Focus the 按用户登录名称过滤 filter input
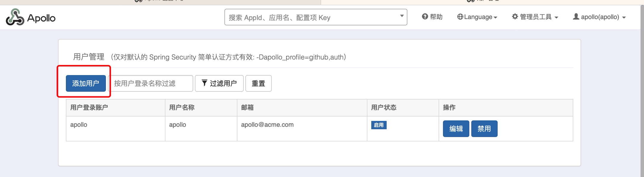The width and height of the screenshot is (644, 177). (x=151, y=83)
